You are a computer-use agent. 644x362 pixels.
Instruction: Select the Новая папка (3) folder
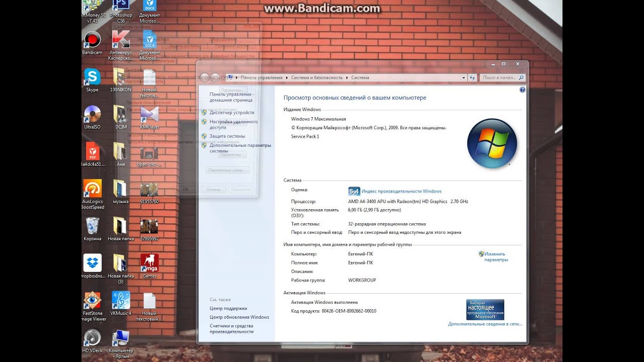click(121, 269)
